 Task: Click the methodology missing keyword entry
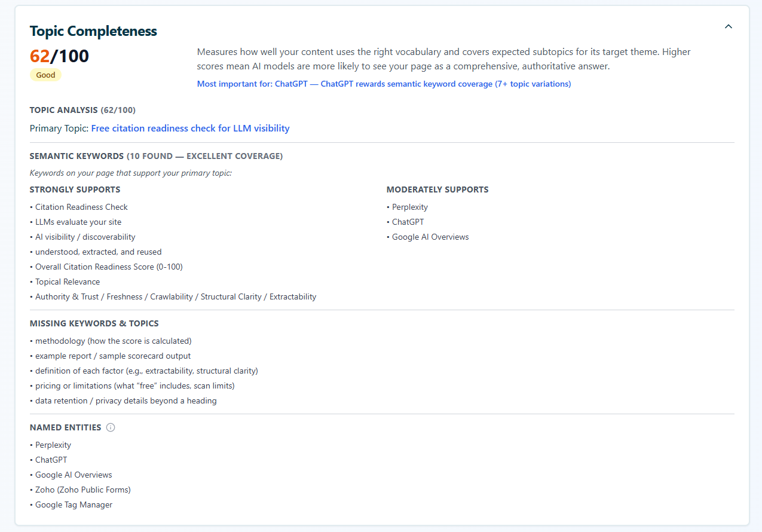pos(114,341)
